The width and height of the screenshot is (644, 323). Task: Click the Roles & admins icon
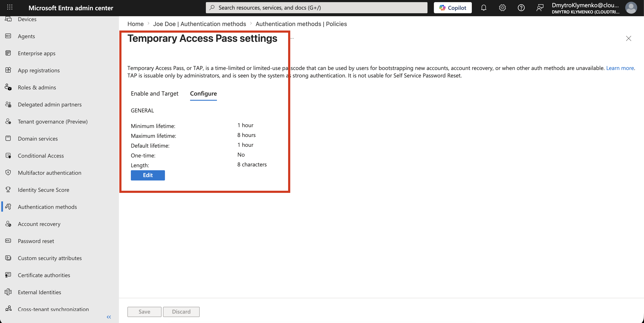point(8,87)
